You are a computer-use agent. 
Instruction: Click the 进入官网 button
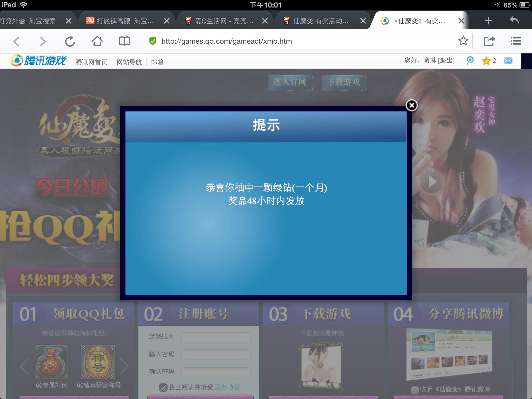290,83
